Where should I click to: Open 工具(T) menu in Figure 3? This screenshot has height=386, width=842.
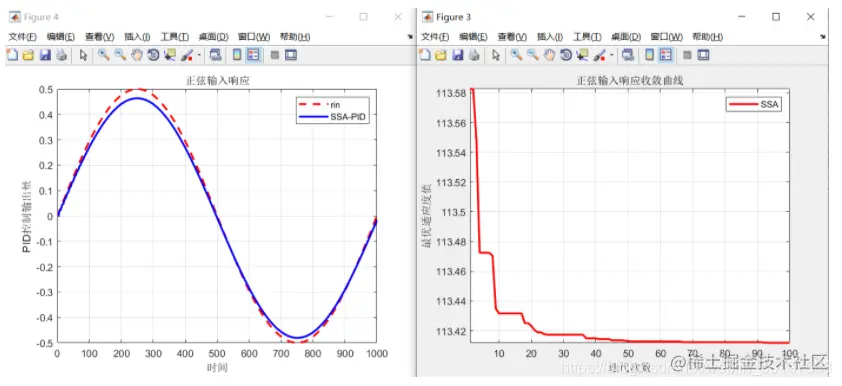587,37
